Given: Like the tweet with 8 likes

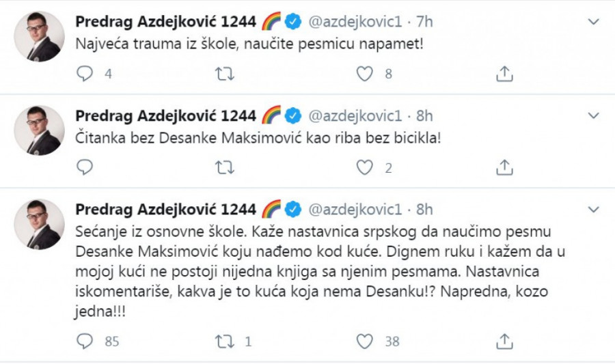Looking at the screenshot, I should pos(366,74).
